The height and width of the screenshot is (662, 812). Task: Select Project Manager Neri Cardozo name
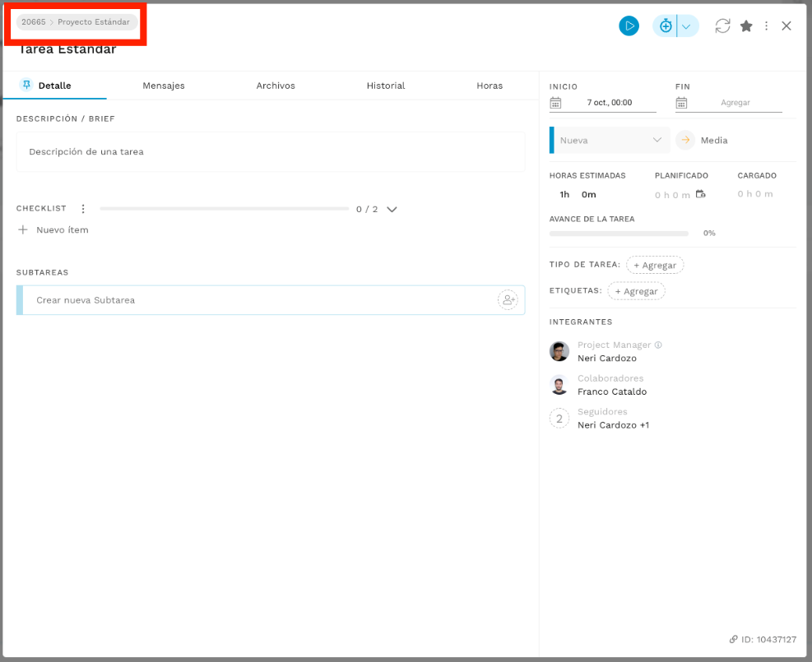pos(607,359)
